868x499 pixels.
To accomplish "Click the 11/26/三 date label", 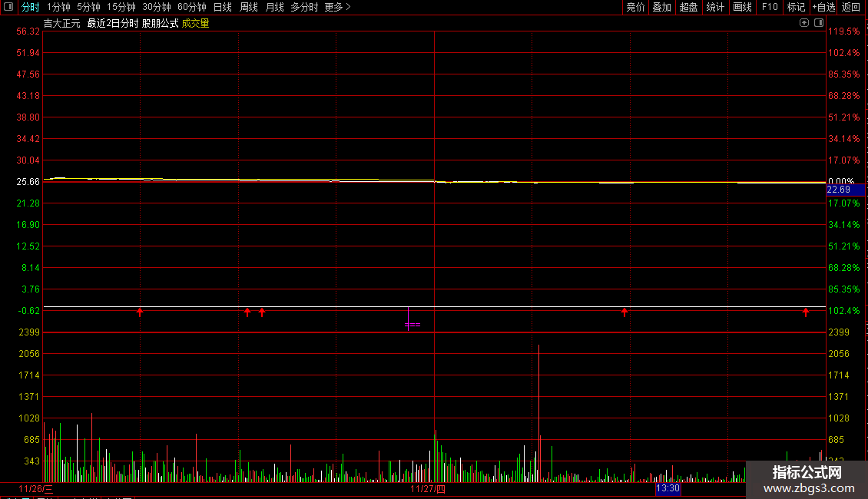I will (36, 489).
